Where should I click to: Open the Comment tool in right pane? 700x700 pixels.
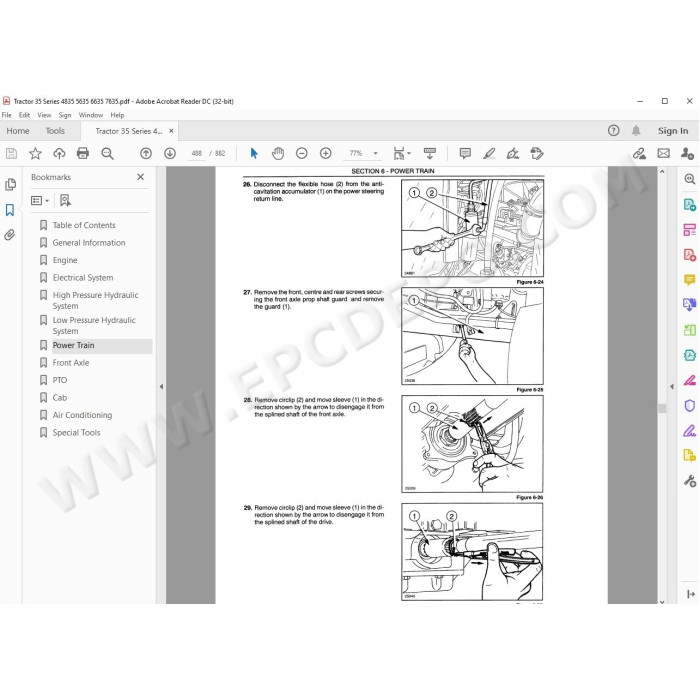coord(690,280)
